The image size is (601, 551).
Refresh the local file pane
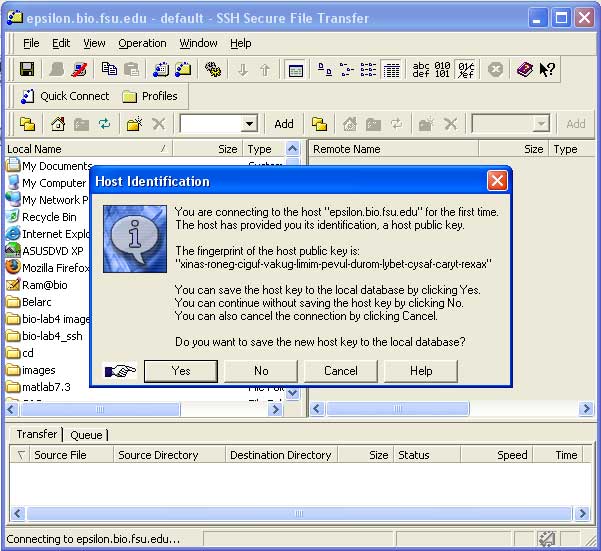click(105, 124)
